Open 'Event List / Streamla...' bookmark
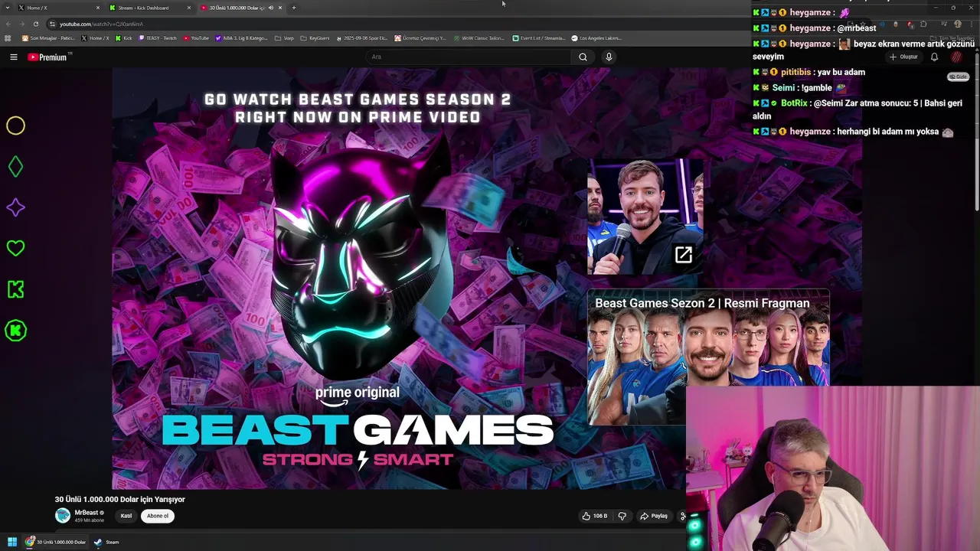Image resolution: width=980 pixels, height=551 pixels. tap(538, 38)
